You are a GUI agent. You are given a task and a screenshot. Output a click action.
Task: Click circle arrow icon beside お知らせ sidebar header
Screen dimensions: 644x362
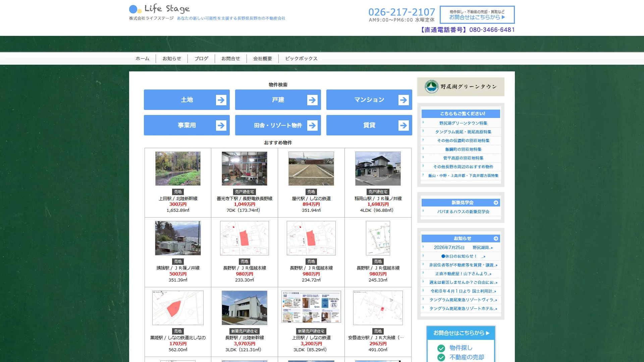496,238
